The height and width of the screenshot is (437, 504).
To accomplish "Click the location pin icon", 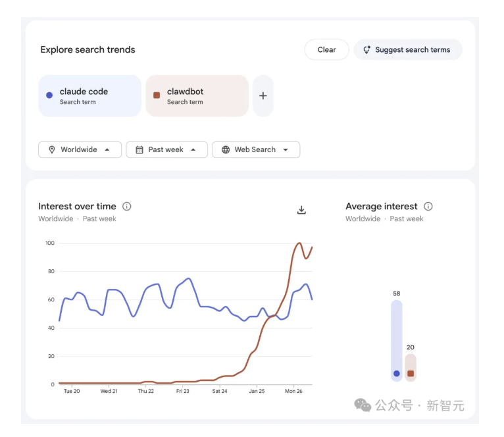I will pyautogui.click(x=52, y=149).
